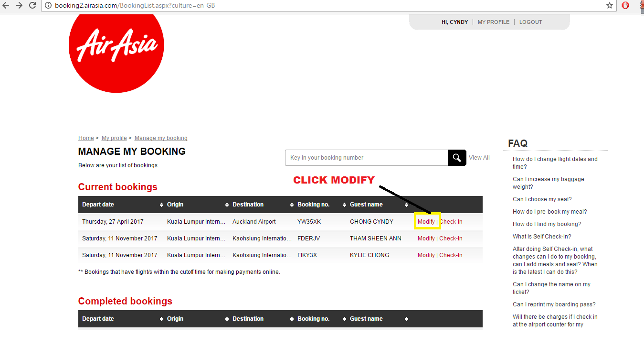Open MY PROFILE in top menu
The height and width of the screenshot is (347, 644).
(x=493, y=22)
